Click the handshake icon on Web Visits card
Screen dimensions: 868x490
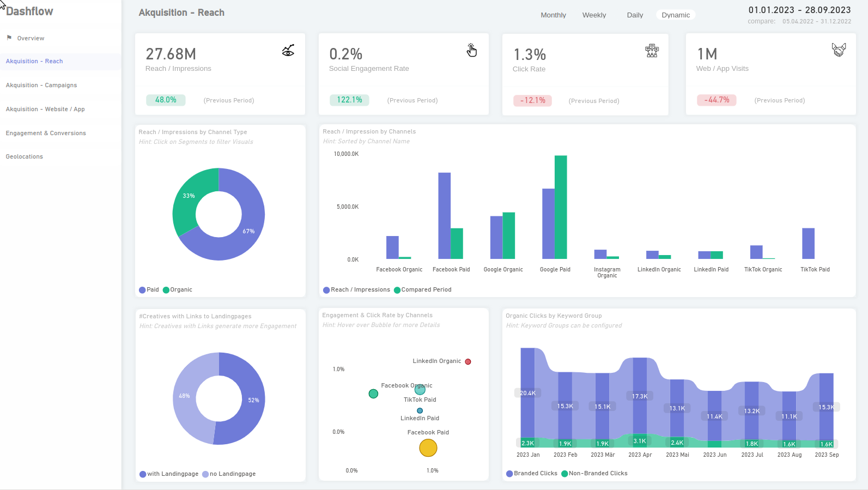point(839,50)
